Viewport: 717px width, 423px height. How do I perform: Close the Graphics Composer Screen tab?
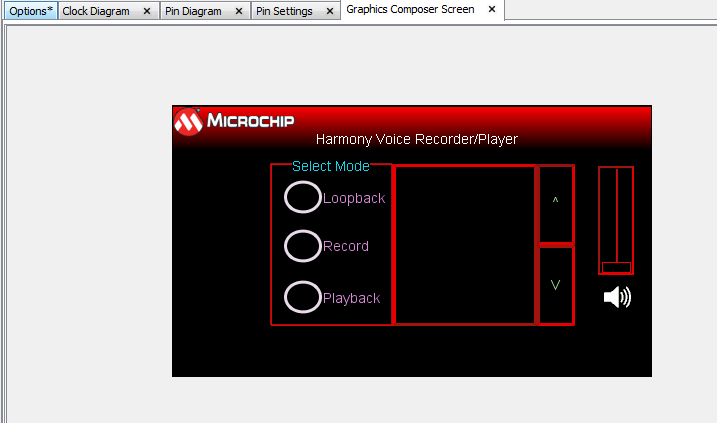(492, 10)
